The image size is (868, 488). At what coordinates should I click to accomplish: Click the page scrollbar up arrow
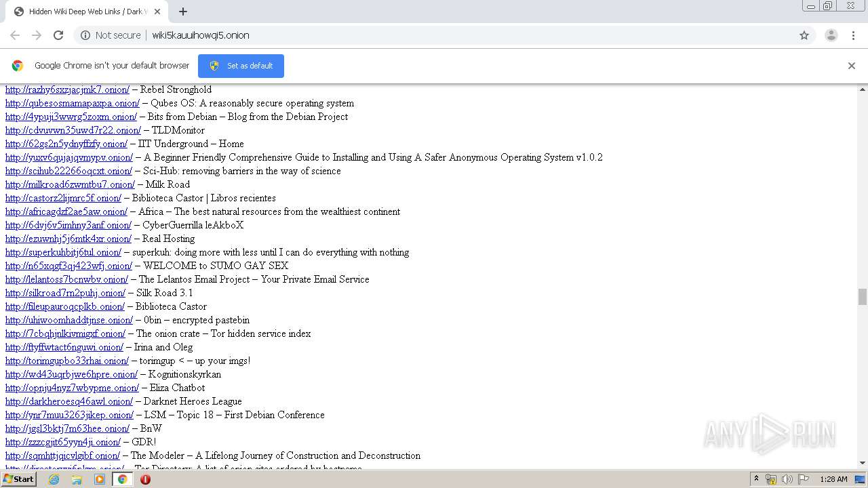point(863,89)
